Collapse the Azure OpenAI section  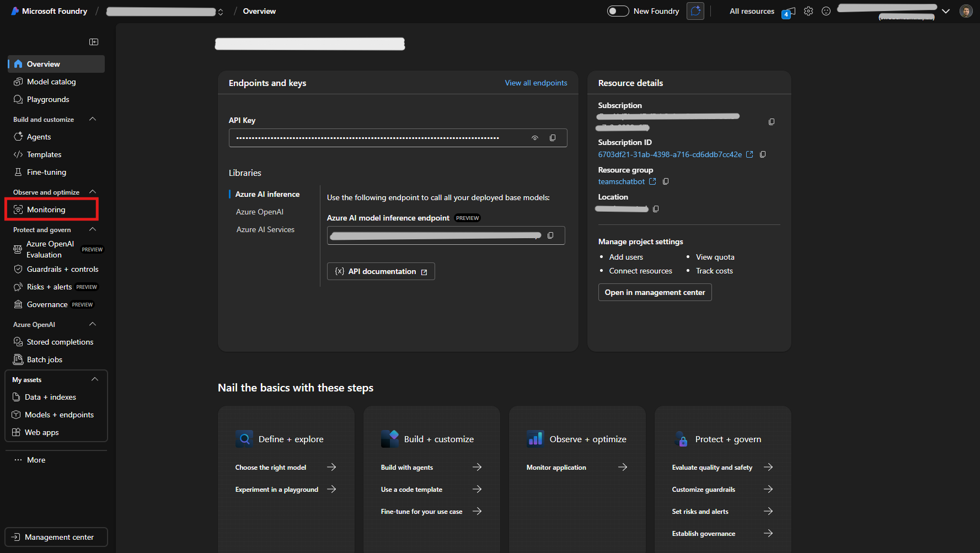pos(93,324)
